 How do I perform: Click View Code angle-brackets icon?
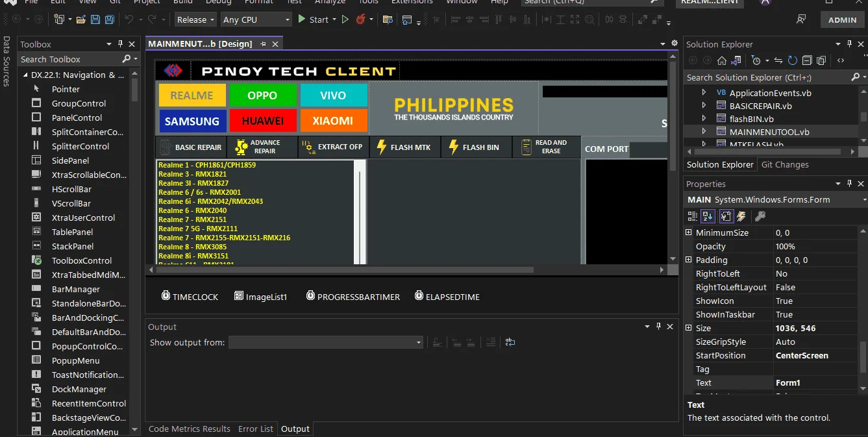(841, 60)
